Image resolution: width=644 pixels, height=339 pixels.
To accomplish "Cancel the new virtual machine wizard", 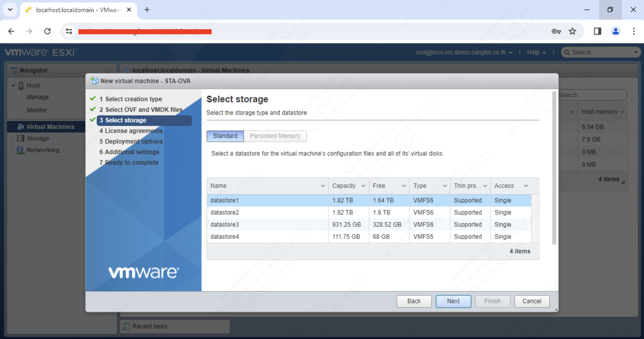I will click(531, 301).
